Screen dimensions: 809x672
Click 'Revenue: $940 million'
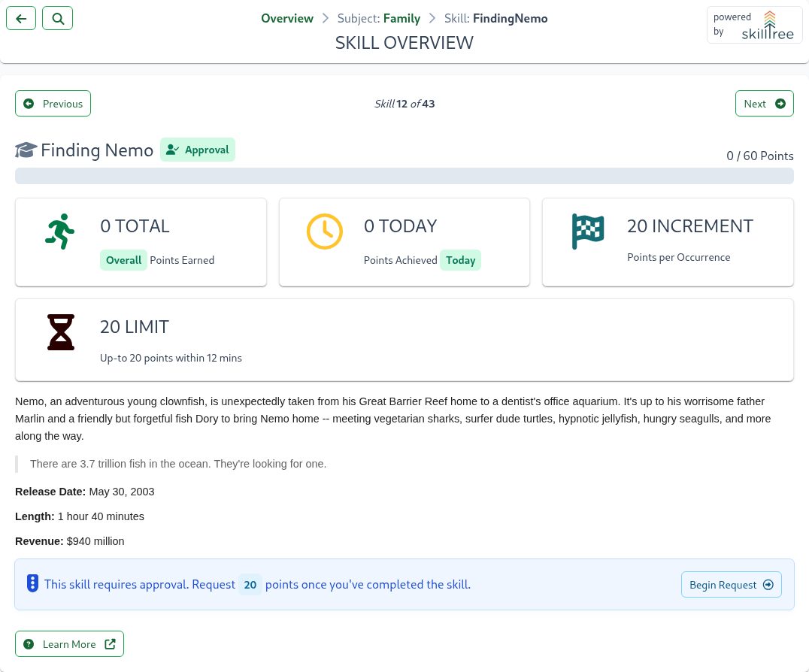click(x=70, y=541)
